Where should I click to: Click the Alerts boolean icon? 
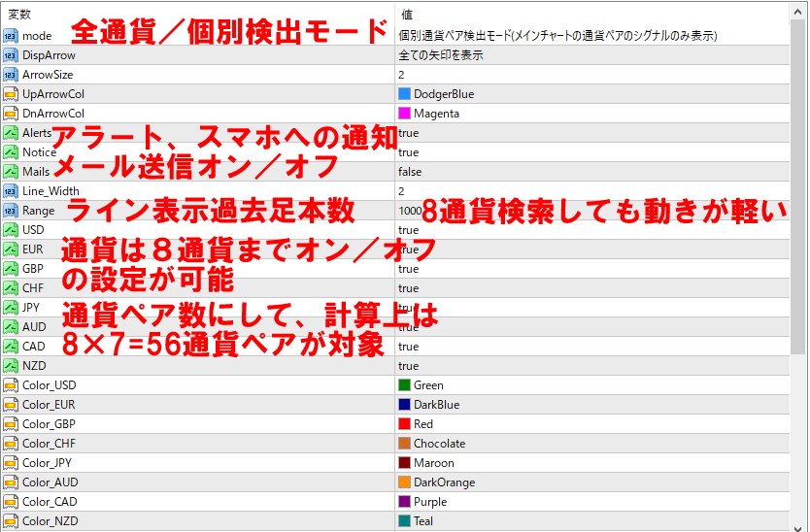(x=11, y=133)
